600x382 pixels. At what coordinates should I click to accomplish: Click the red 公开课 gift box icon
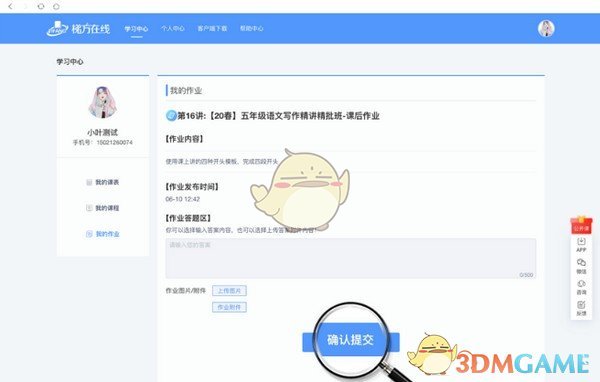[x=581, y=225]
